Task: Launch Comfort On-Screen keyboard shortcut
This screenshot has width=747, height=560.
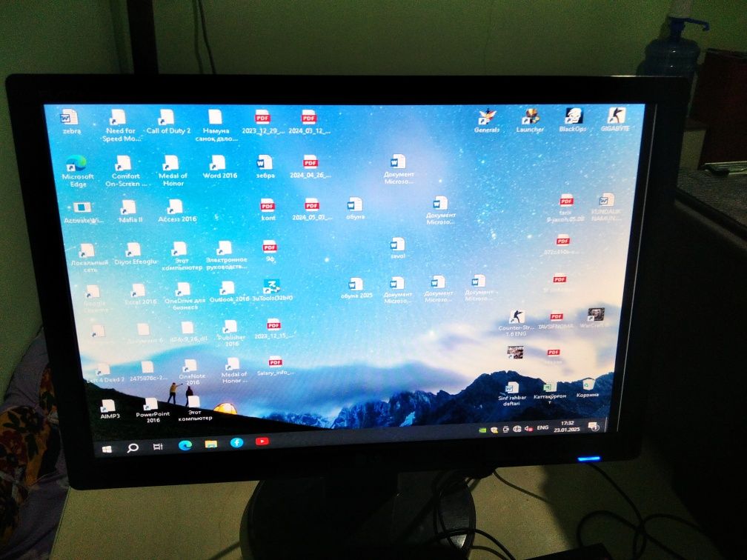Action: click(125, 171)
